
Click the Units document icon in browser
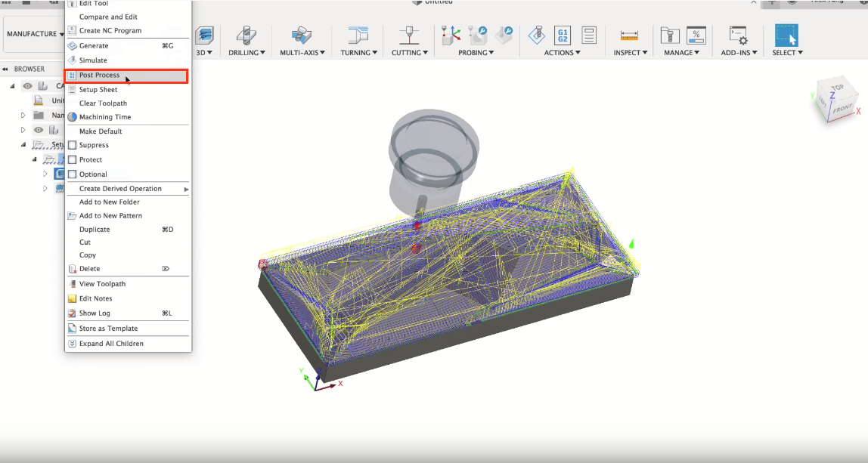(39, 100)
